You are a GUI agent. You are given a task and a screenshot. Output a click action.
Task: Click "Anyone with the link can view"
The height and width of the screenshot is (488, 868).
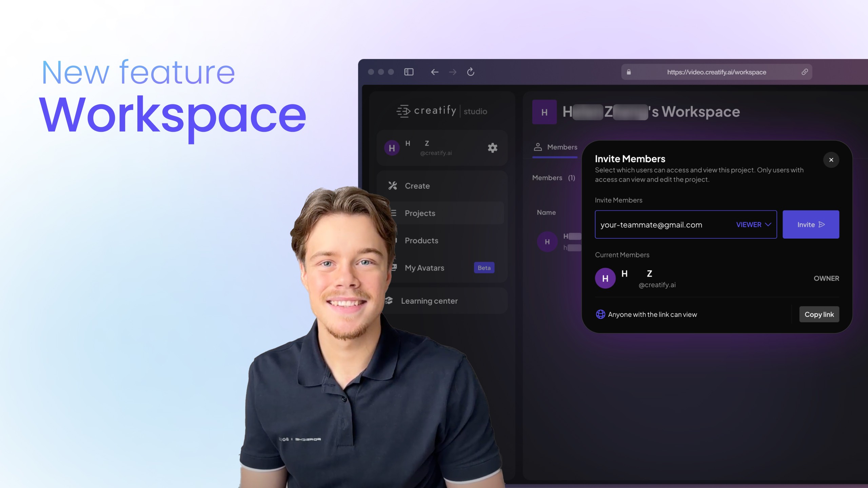pyautogui.click(x=652, y=314)
